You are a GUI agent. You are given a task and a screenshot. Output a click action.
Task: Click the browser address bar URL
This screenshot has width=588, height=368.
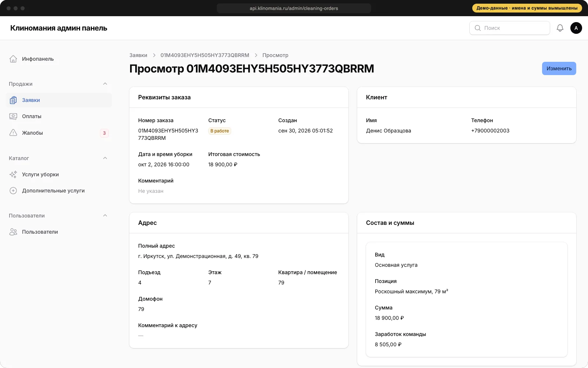[x=294, y=8]
